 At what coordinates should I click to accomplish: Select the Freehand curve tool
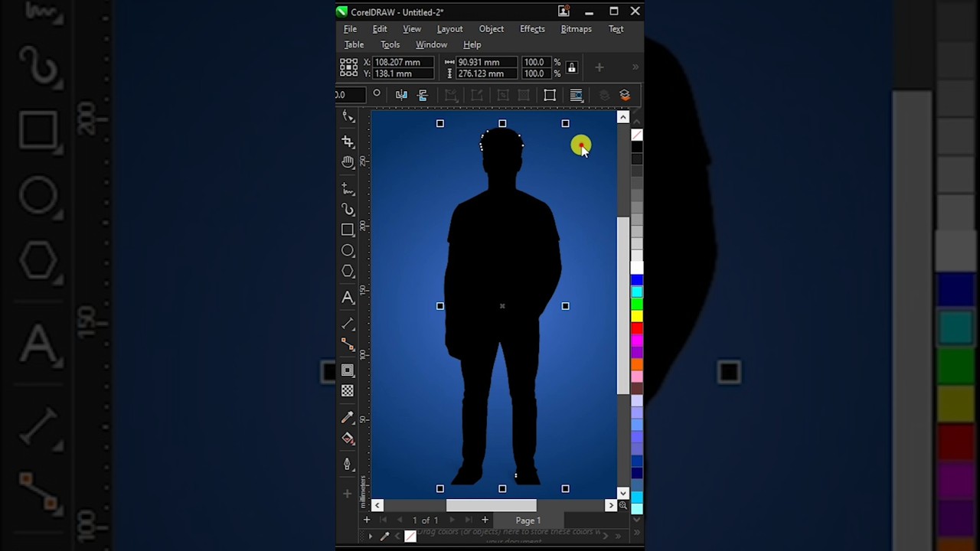click(348, 188)
